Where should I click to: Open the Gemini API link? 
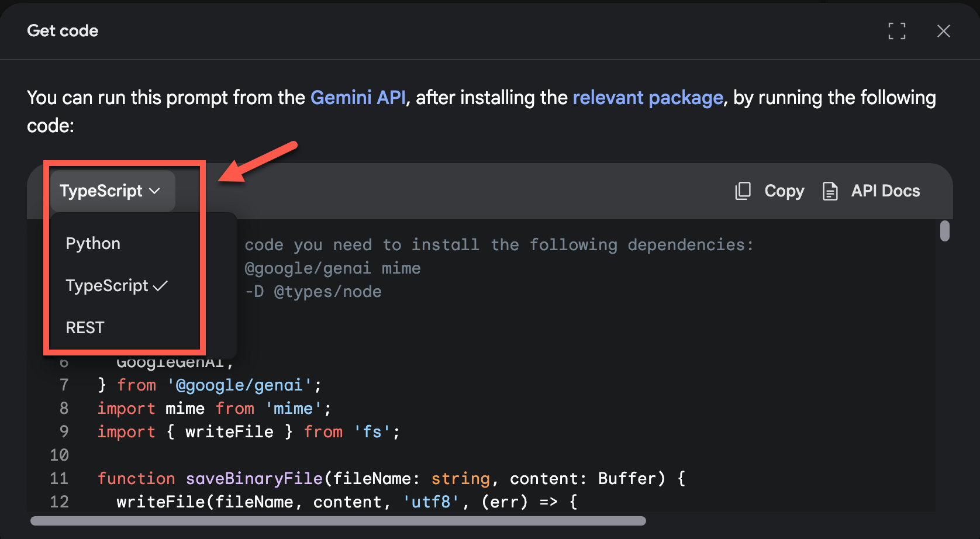tap(357, 98)
